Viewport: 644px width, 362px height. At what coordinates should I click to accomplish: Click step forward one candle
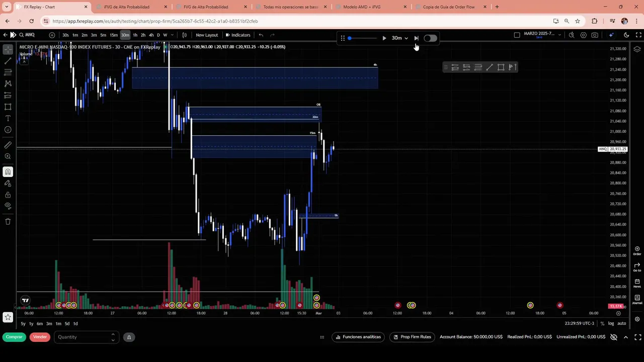pyautogui.click(x=416, y=38)
